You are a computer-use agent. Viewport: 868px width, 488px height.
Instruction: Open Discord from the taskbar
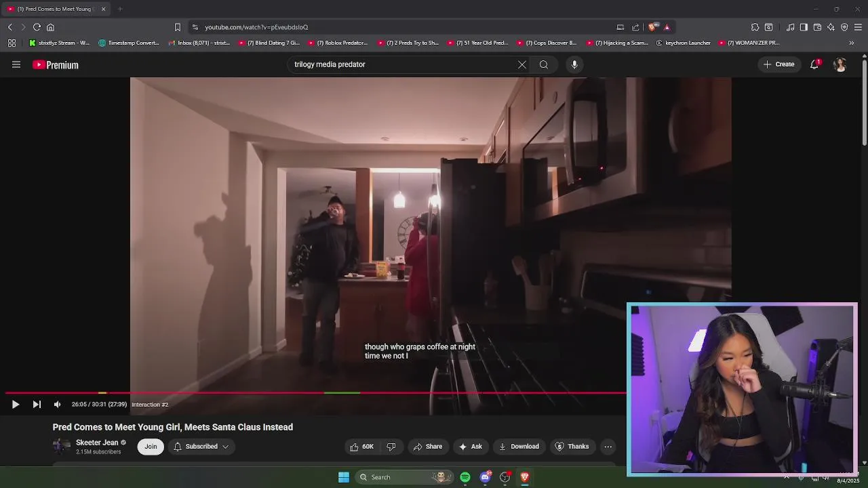pyautogui.click(x=485, y=477)
